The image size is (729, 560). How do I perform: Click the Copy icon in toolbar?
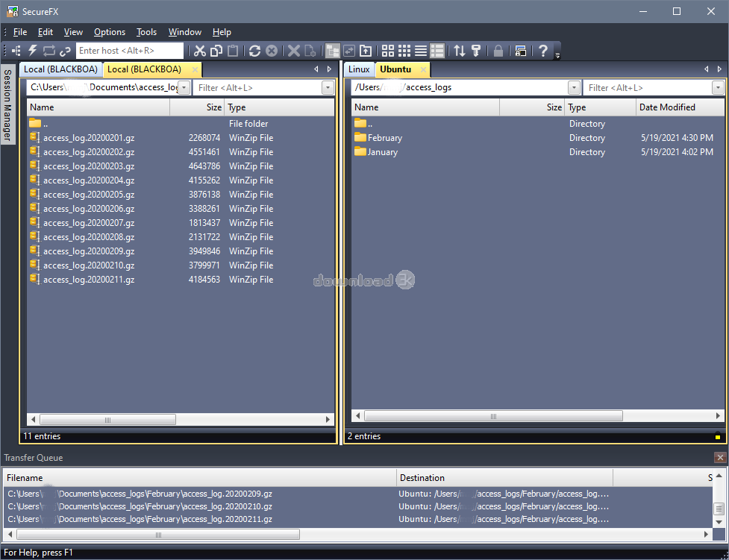(x=216, y=51)
